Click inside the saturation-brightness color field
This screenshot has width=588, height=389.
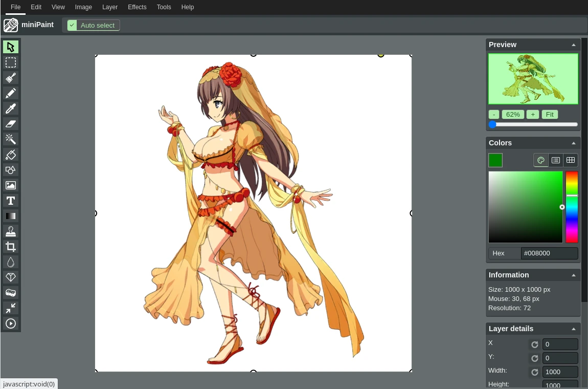526,207
